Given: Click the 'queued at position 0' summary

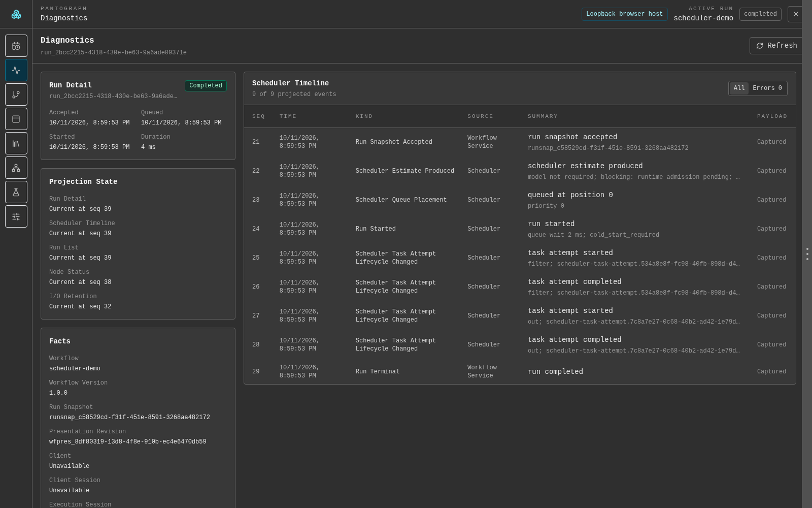Looking at the screenshot, I should pyautogui.click(x=570, y=195).
